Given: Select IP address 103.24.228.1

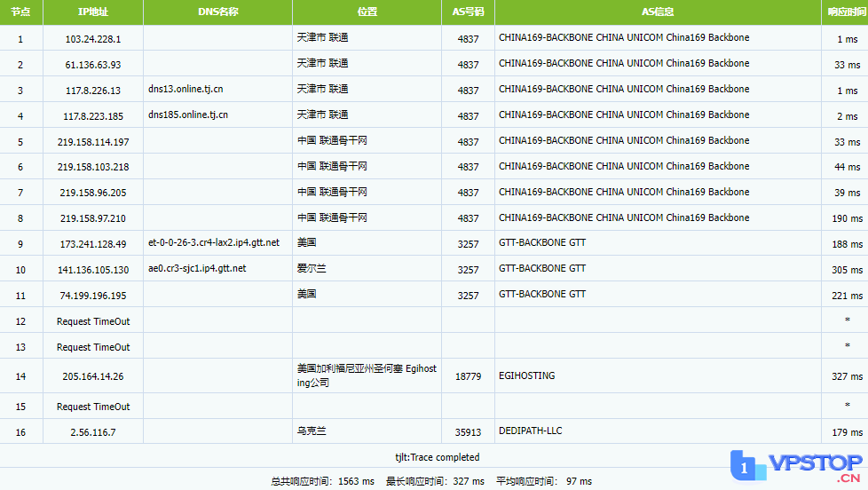Looking at the screenshot, I should 93,39.
